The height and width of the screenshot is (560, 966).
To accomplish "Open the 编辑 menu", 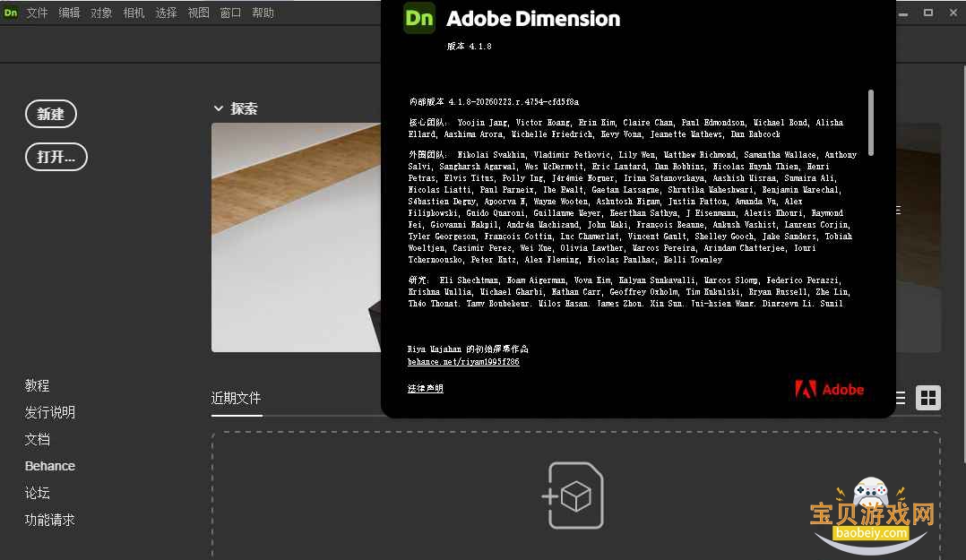I will pyautogui.click(x=69, y=13).
